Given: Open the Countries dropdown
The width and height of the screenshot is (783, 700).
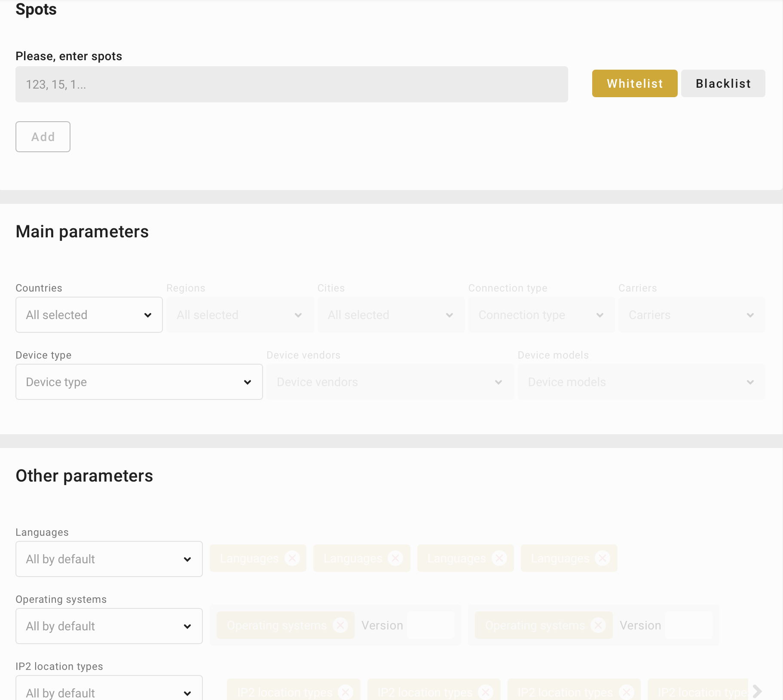Looking at the screenshot, I should (x=89, y=315).
